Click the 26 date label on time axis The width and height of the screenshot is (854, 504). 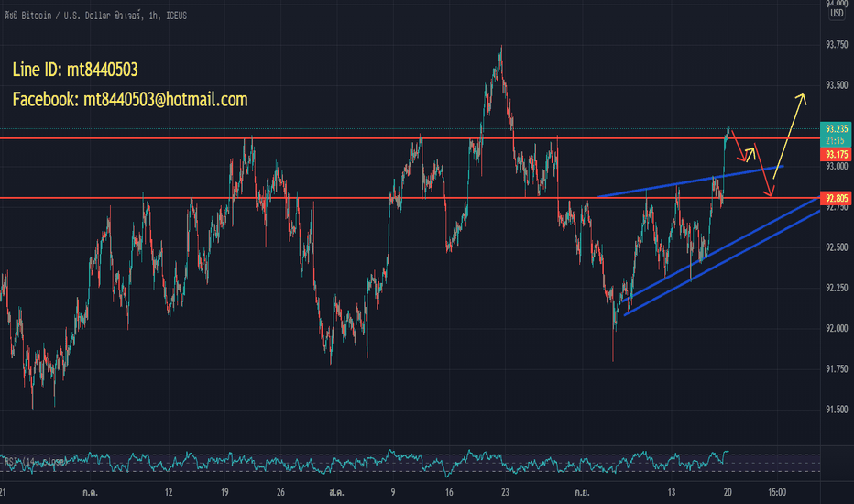[x=280, y=492]
